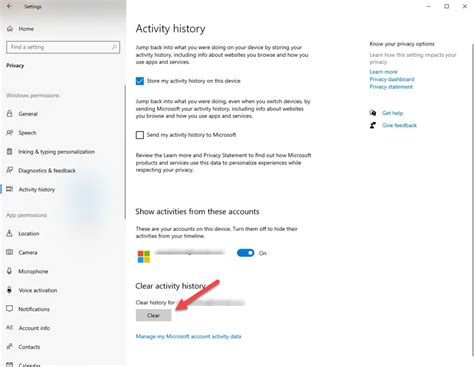The height and width of the screenshot is (367, 474).
Task: Click the Microphone icon
Action: tap(10, 271)
